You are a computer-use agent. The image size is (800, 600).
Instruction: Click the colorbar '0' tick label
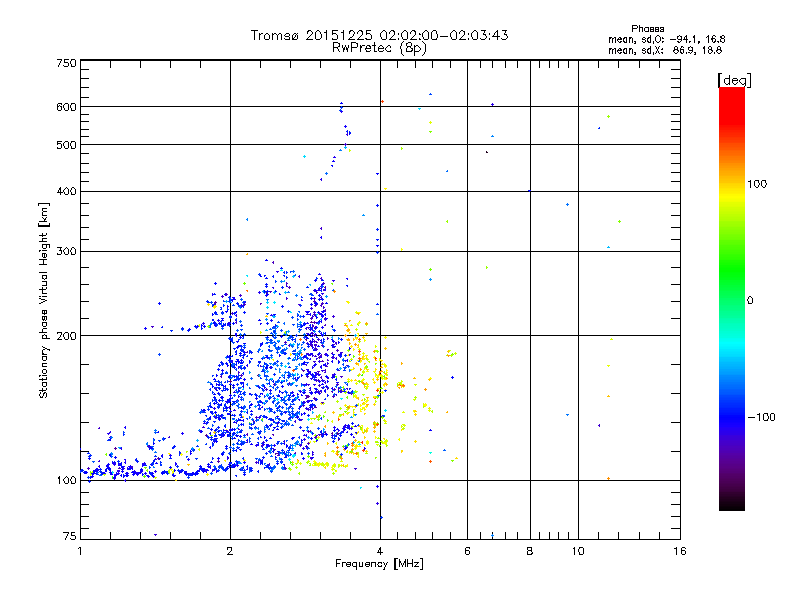(749, 300)
